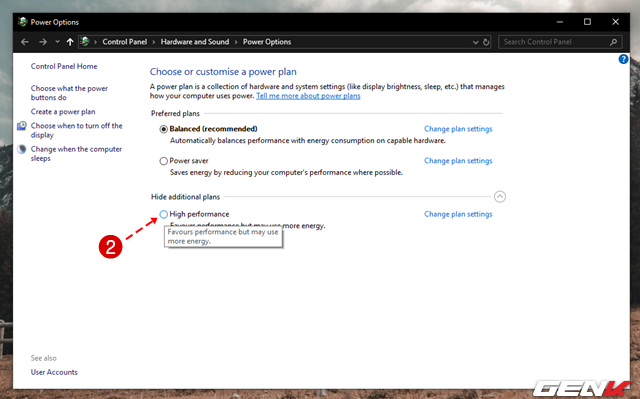Open User Accounts under See also

coord(54,372)
